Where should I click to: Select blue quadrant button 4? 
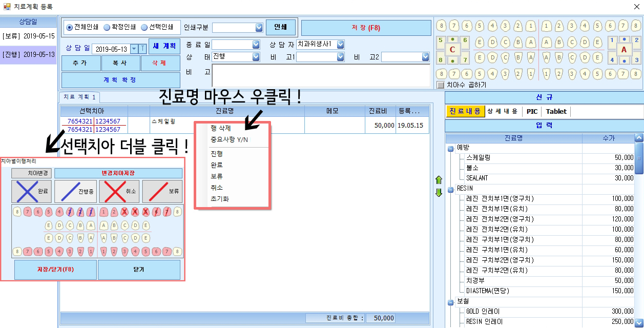[612, 60]
